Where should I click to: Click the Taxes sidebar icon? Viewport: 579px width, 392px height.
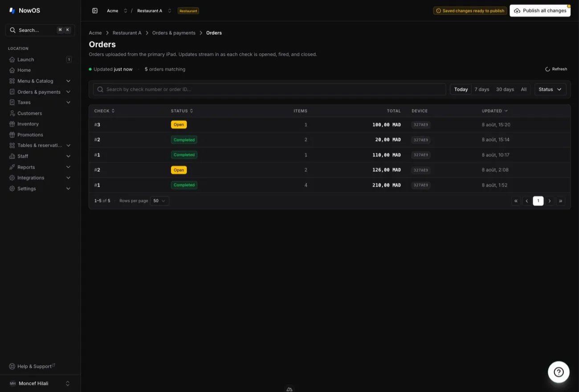[x=12, y=102]
